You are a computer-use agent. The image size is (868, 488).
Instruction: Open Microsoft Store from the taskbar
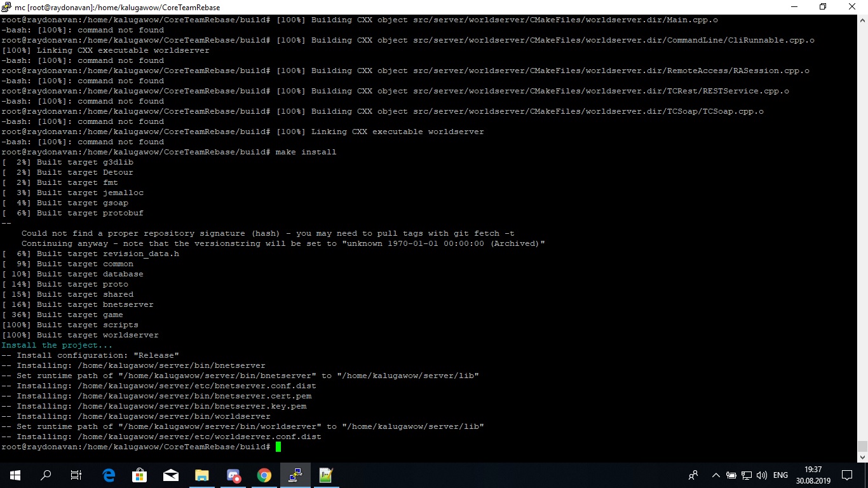(139, 475)
